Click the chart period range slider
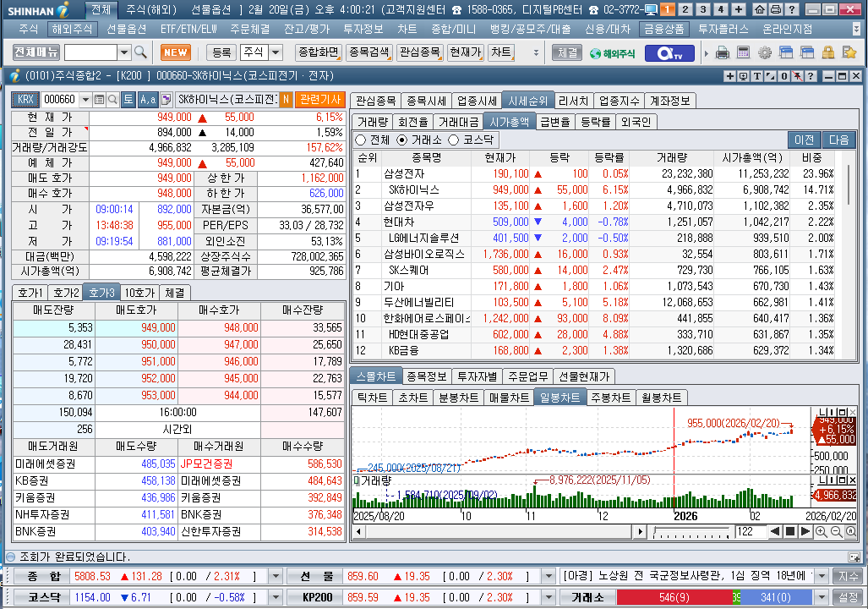 (x=691, y=532)
